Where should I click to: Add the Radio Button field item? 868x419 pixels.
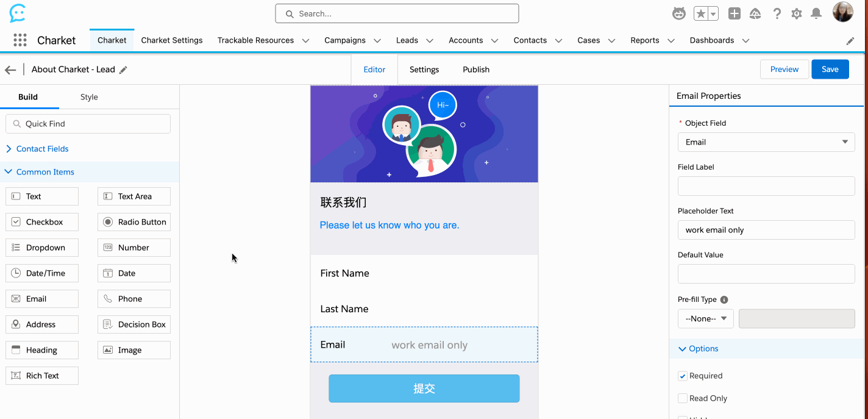[134, 222]
